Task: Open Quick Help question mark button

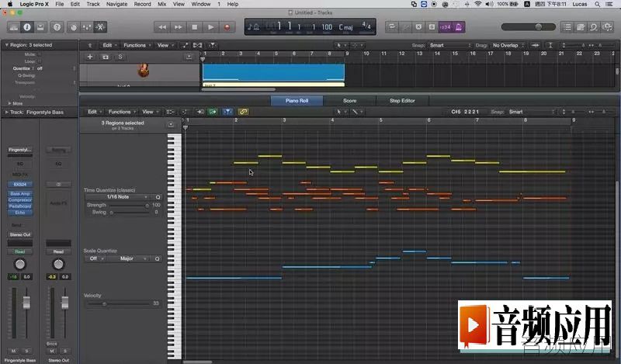Action: [x=57, y=27]
